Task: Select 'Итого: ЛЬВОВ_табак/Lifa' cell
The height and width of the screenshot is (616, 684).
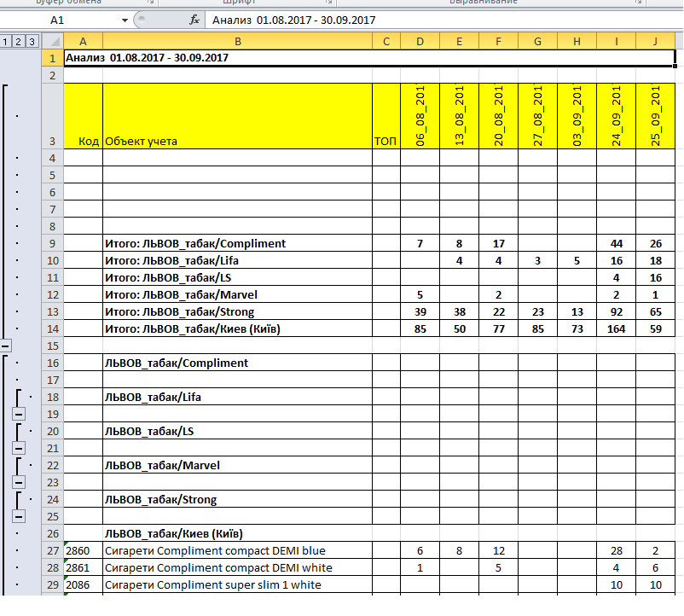Action: click(238, 260)
